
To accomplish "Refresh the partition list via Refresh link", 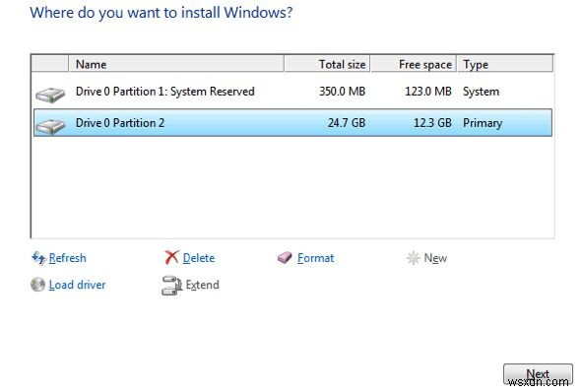I will click(67, 258).
